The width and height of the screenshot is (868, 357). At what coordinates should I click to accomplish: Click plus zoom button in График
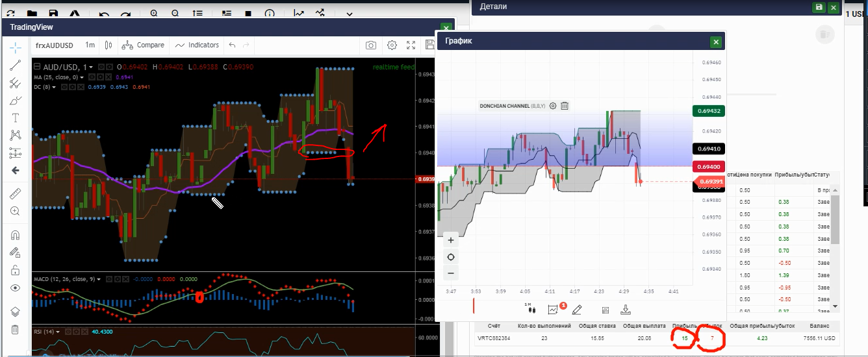click(451, 240)
